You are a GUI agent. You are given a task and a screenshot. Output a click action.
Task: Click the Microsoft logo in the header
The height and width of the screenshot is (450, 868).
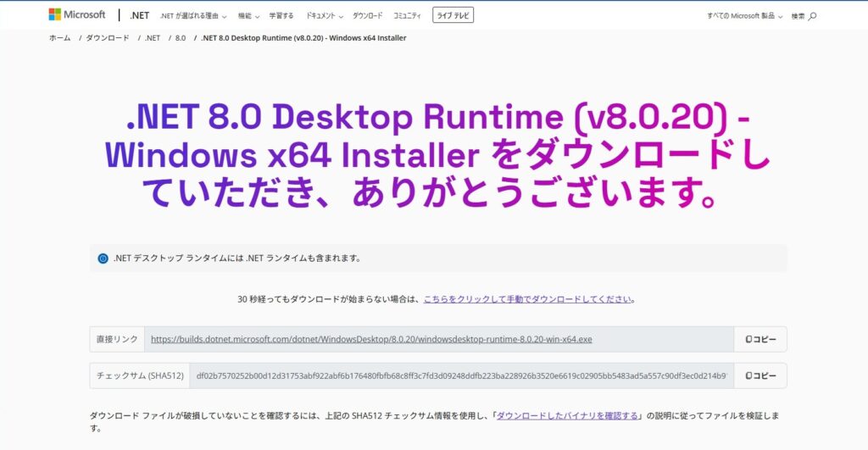point(77,15)
